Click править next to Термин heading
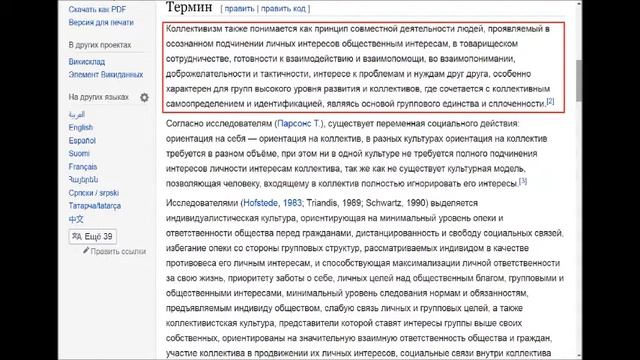 (x=239, y=9)
